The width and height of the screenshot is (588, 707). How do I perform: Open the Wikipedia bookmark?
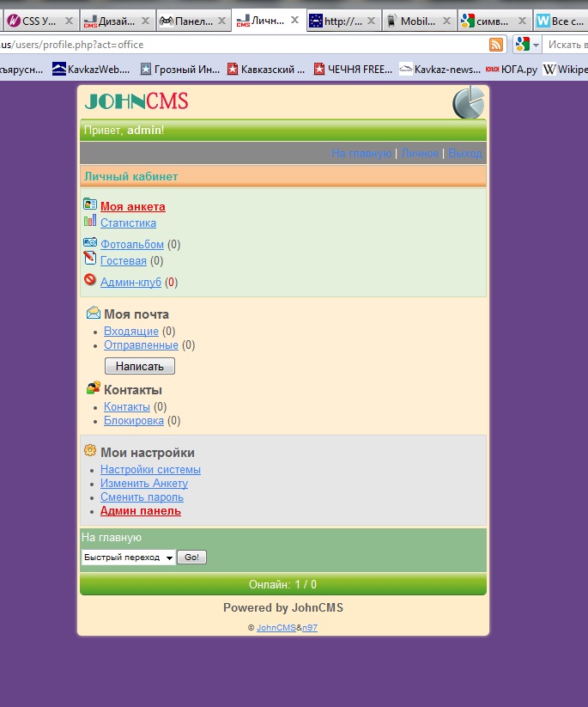(x=566, y=69)
